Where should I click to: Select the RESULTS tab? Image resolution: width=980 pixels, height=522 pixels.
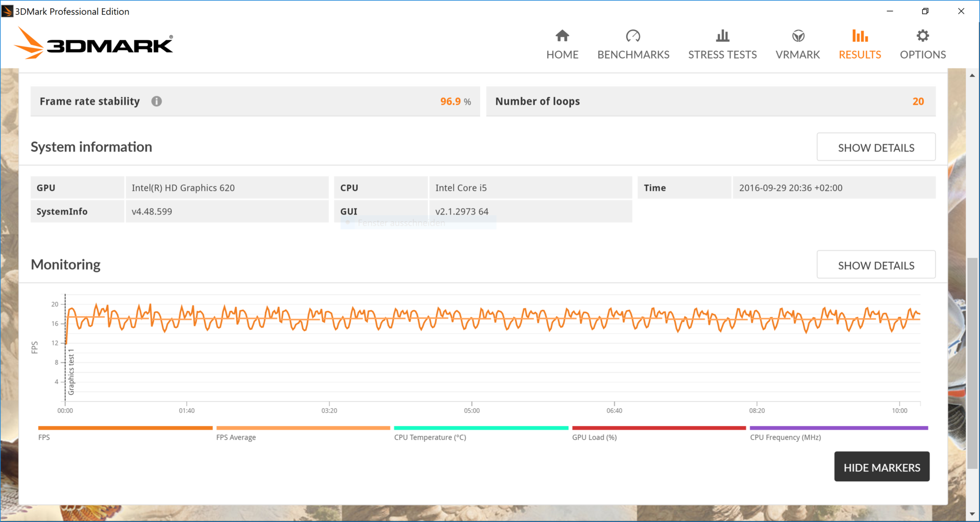tap(860, 45)
